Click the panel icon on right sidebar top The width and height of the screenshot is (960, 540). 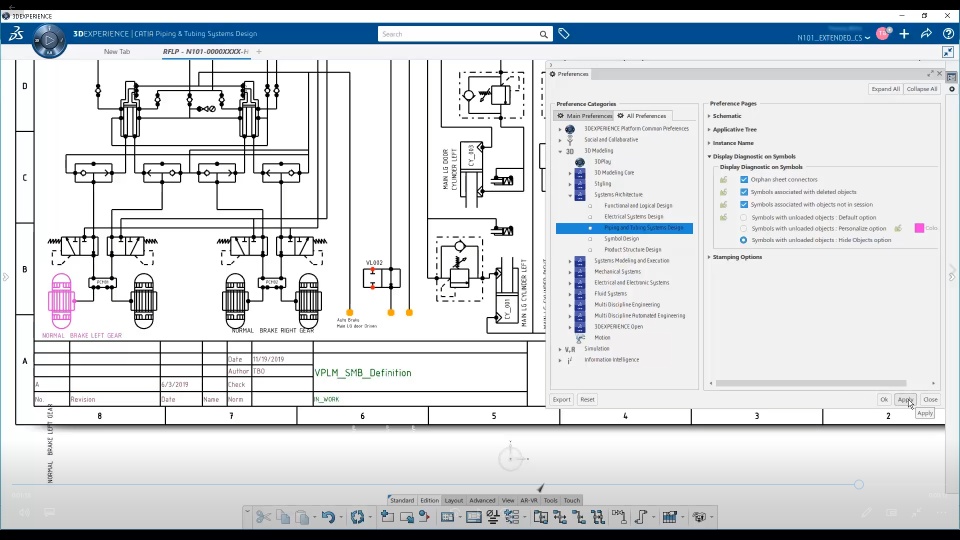[x=951, y=77]
